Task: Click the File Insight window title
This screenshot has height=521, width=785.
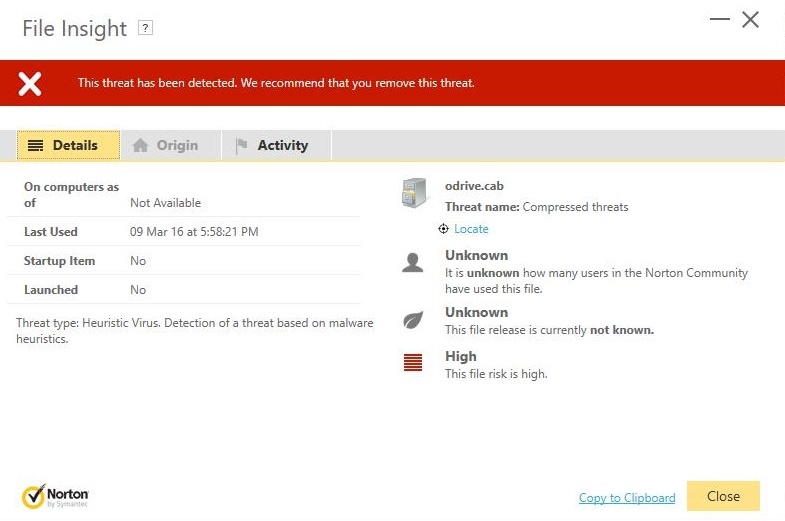Action: pyautogui.click(x=75, y=28)
